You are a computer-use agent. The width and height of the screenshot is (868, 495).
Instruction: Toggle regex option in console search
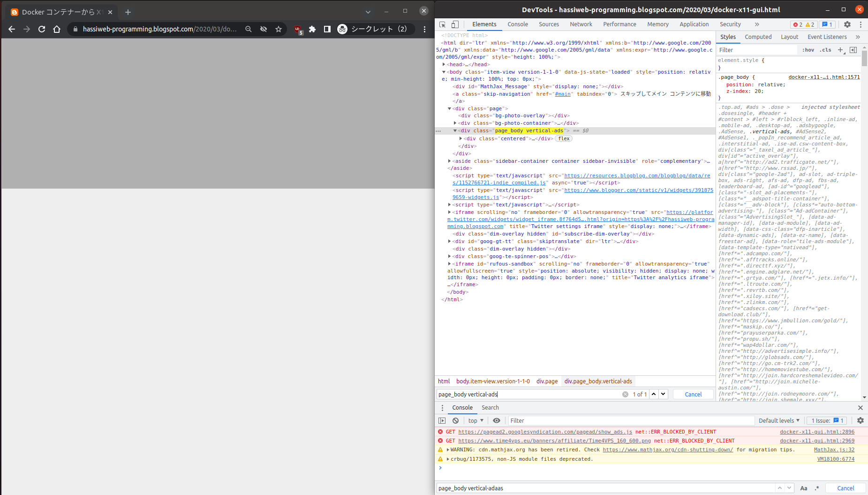point(817,488)
